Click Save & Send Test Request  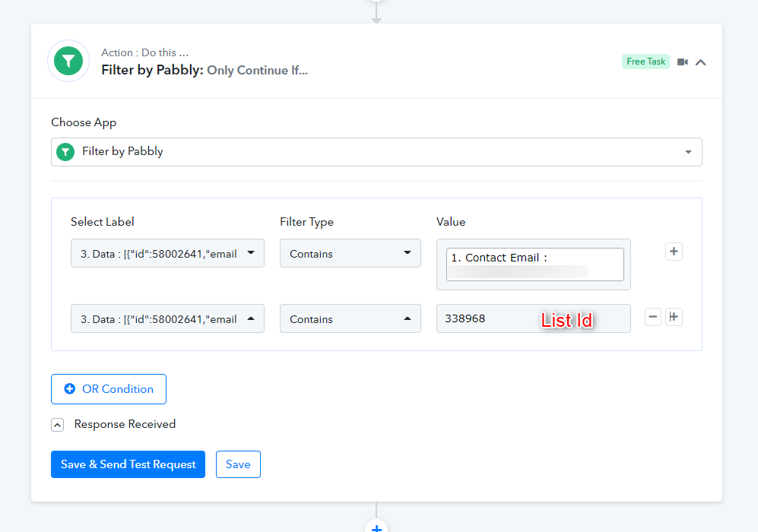[x=128, y=464]
